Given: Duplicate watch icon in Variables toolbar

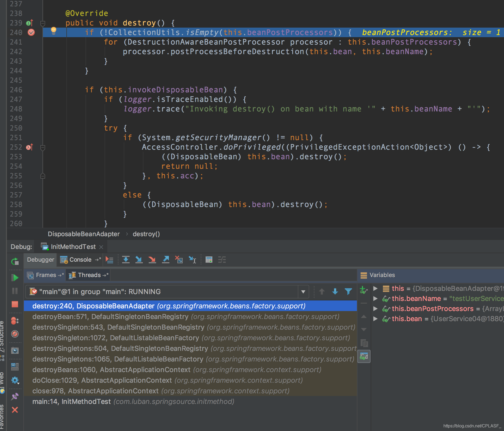Looking at the screenshot, I should pos(364,343).
